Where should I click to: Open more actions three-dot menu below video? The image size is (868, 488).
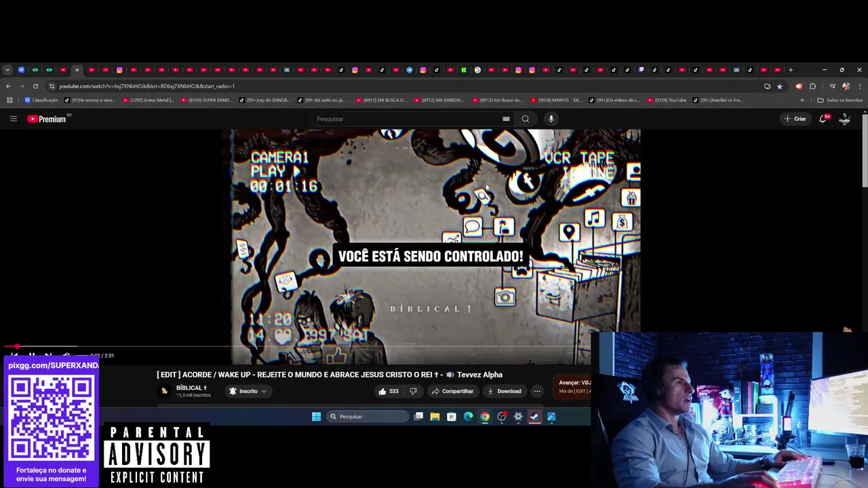(x=536, y=391)
